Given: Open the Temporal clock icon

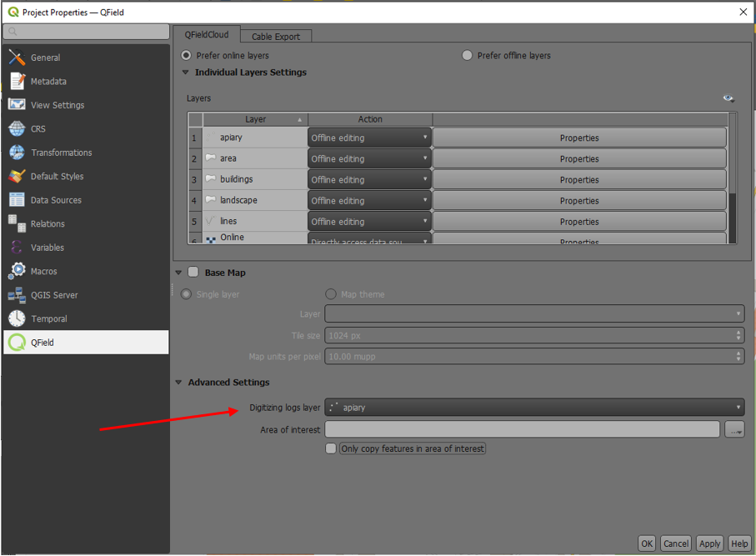Looking at the screenshot, I should click(x=17, y=318).
